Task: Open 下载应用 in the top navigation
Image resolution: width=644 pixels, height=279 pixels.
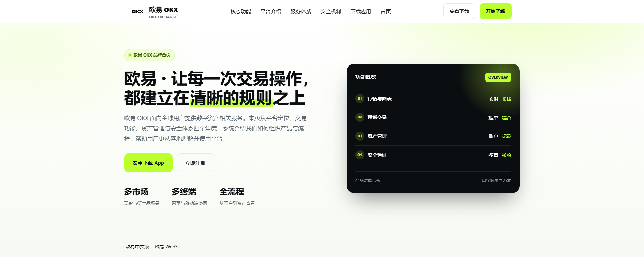Action: pyautogui.click(x=361, y=11)
